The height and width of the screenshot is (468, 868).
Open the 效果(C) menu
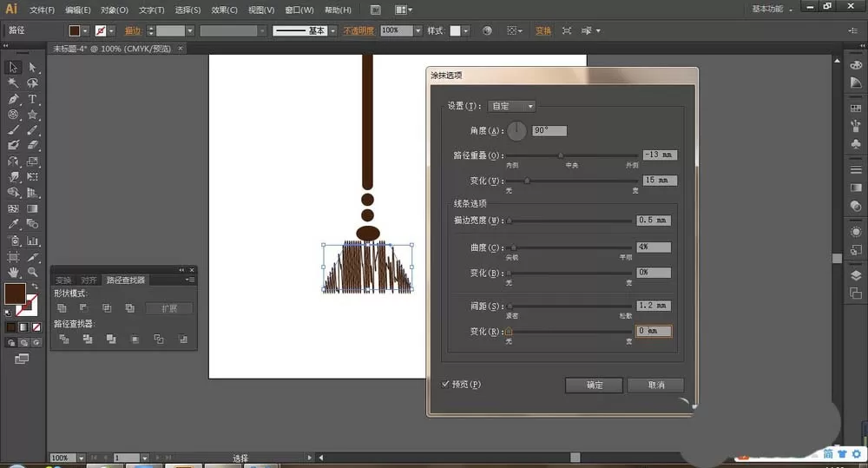click(x=224, y=10)
